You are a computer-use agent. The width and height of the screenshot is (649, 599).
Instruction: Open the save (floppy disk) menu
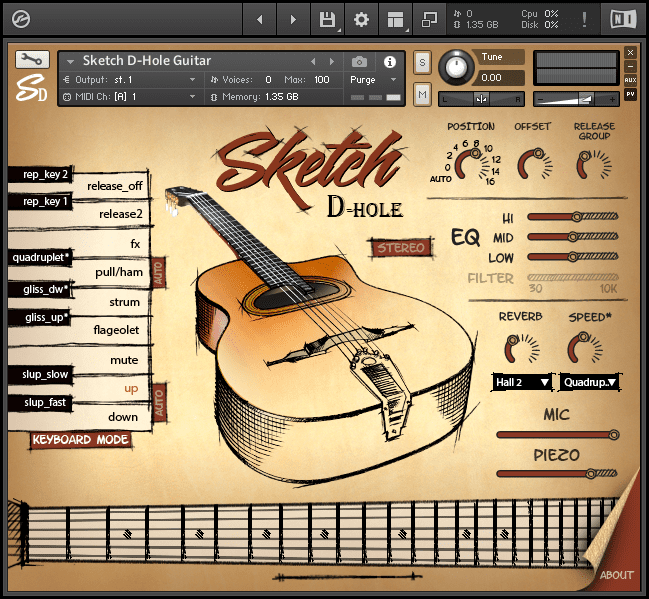[x=327, y=19]
